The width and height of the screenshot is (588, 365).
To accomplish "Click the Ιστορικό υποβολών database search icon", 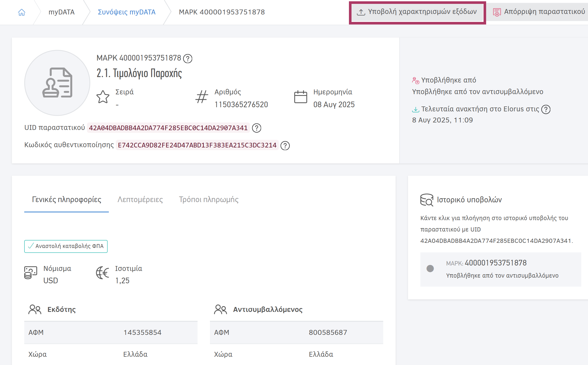I will [427, 200].
